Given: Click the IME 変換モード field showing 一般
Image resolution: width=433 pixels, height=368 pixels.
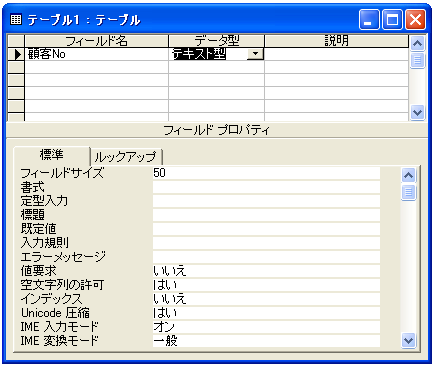Looking at the screenshot, I should [x=266, y=341].
